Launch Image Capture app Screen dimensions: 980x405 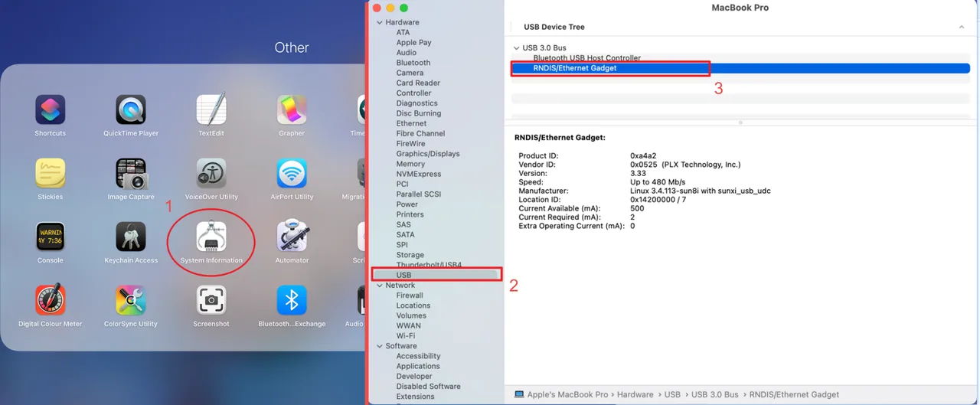coord(131,174)
